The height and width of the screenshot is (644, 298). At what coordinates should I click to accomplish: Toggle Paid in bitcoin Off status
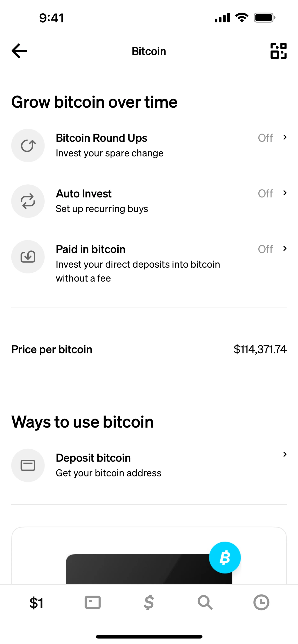tap(265, 249)
